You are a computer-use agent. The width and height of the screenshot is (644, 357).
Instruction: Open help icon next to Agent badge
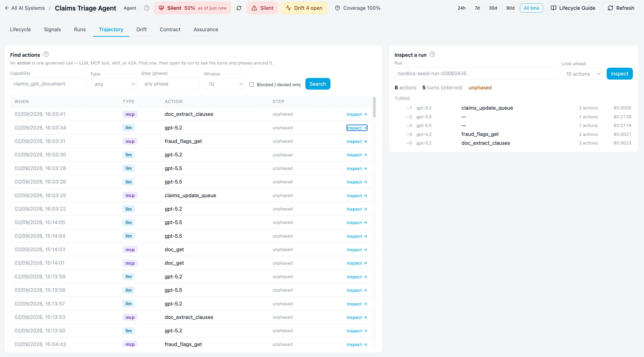pos(146,8)
